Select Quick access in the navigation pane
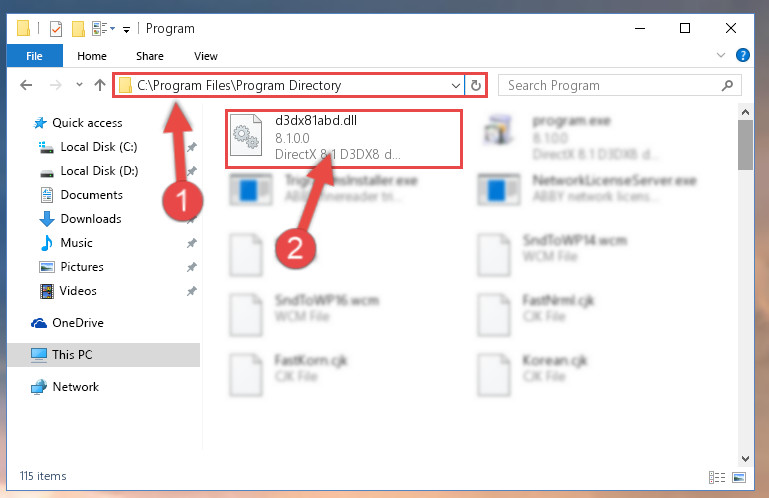Screen dimensions: 769x498 coord(78,123)
